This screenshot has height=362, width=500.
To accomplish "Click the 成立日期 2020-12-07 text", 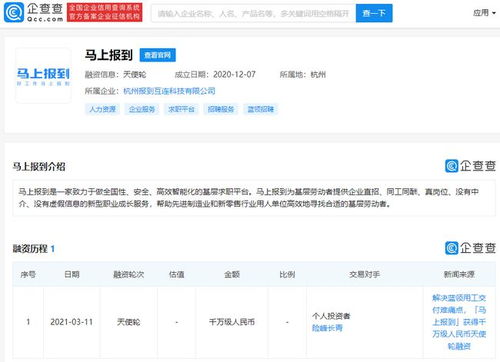I will [x=215, y=74].
